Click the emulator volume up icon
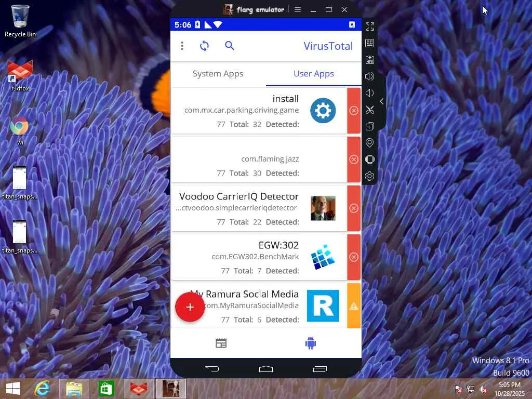The height and width of the screenshot is (399, 532). tap(370, 76)
